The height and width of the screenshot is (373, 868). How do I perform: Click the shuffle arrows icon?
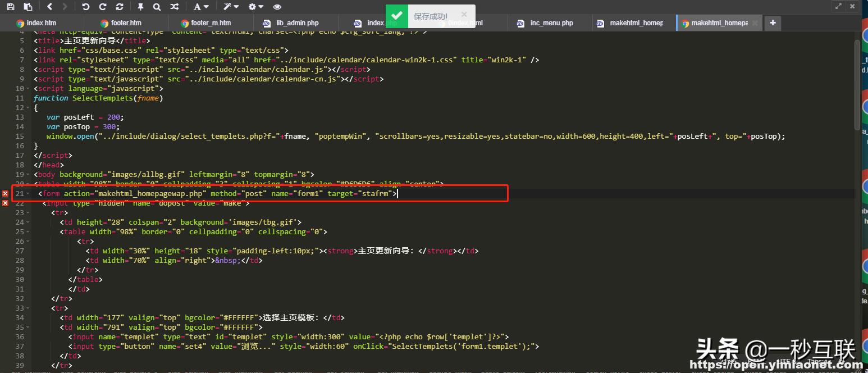[x=175, y=7]
